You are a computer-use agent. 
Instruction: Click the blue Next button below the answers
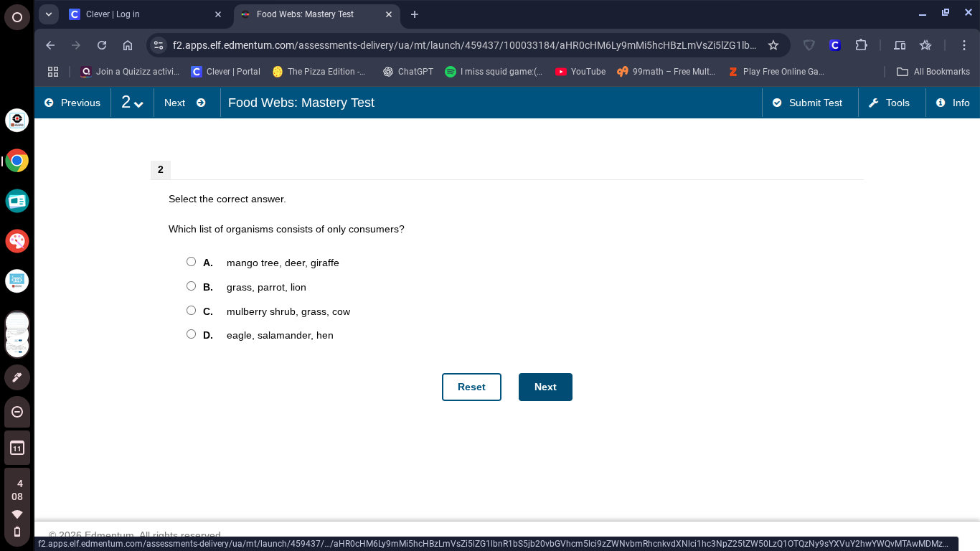[545, 387]
